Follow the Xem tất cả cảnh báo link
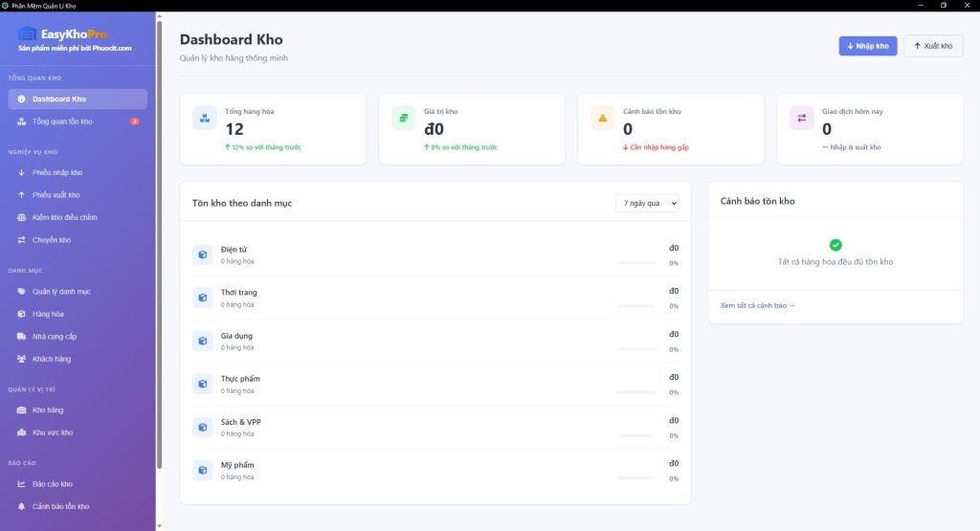 757,305
